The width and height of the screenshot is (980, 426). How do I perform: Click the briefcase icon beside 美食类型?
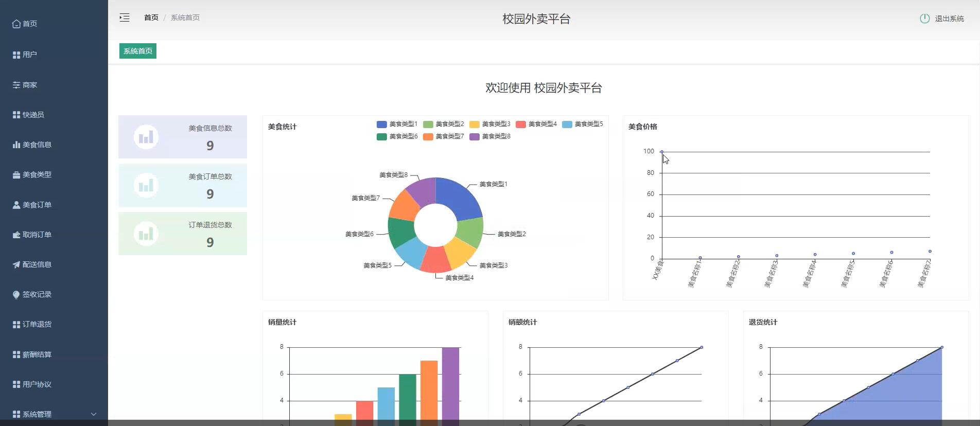(x=16, y=174)
